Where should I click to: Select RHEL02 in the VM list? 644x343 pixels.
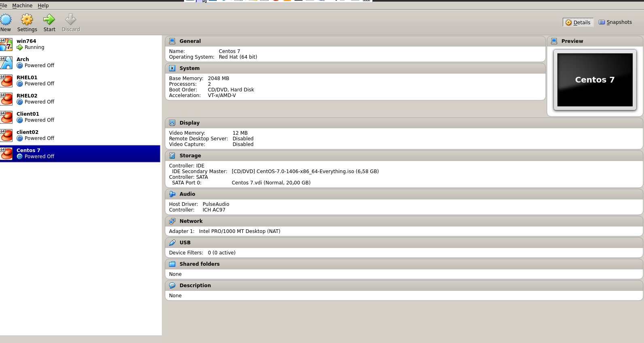point(80,99)
